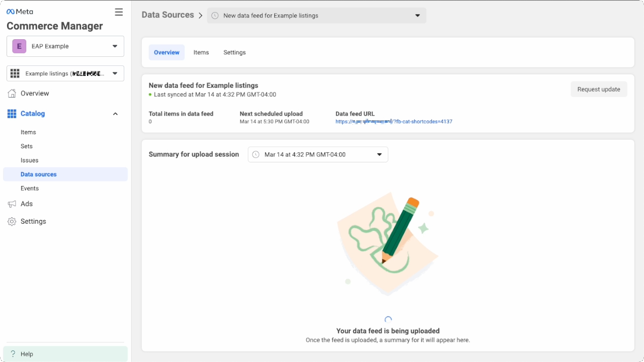Screen dimensions: 644x362
Task: Click the pencil illustration
Action: (400, 230)
